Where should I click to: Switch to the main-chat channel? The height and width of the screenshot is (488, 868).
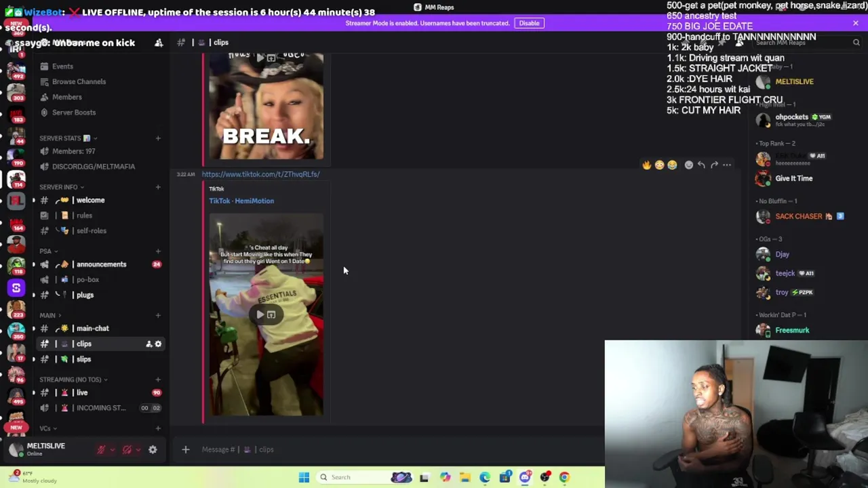click(100, 328)
